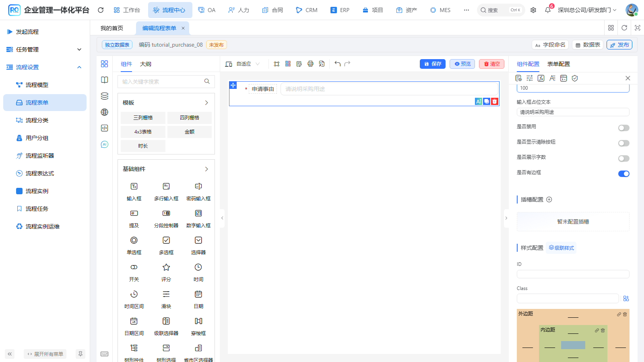The height and width of the screenshot is (362, 644).
Task: Click the 级联样式 link
Action: 561,248
